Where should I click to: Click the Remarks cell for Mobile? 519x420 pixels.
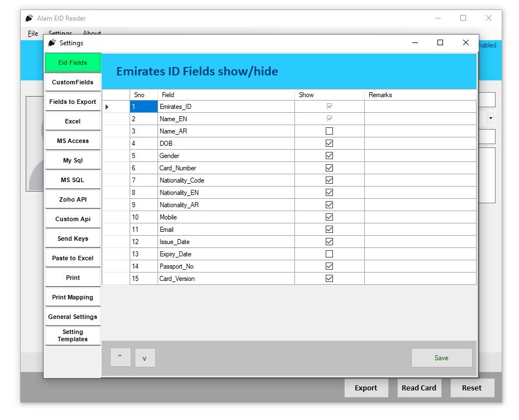pyautogui.click(x=420, y=217)
